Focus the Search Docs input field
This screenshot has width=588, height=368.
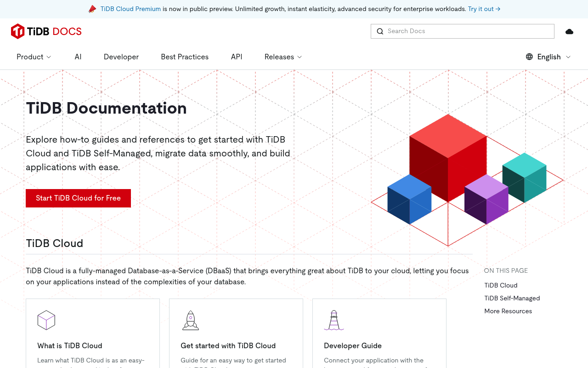[x=463, y=31]
